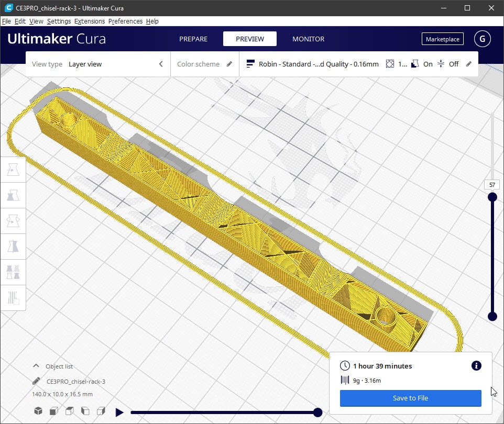Screen dimensions: 504x424
Task: Click the '140.0 x 10.0 x 16.5 mm' dimensions
Action: point(62,394)
